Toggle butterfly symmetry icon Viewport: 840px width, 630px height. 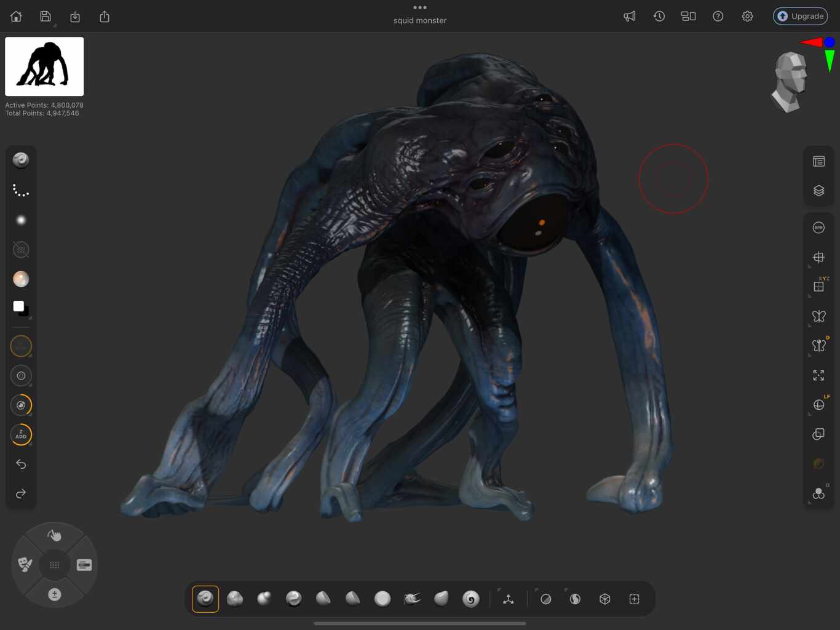tap(818, 316)
